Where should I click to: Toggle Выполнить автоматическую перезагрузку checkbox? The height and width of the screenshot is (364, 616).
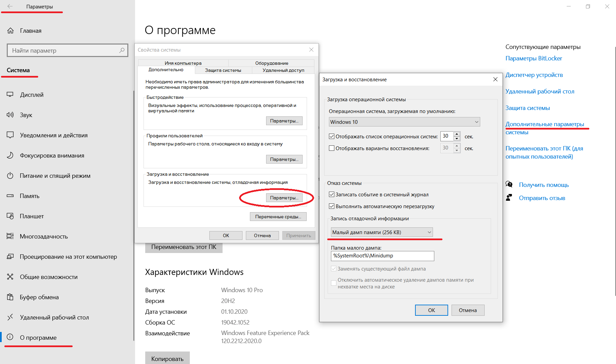pos(332,206)
